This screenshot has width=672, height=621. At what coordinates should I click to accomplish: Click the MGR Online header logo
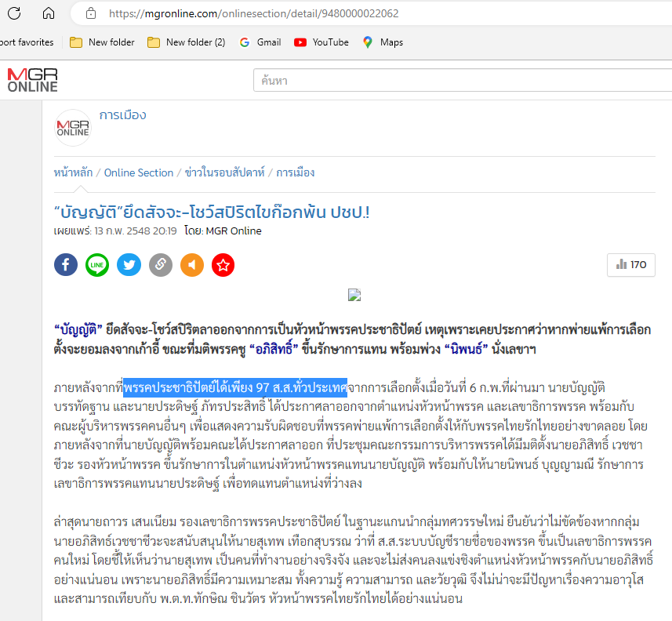pyautogui.click(x=33, y=80)
